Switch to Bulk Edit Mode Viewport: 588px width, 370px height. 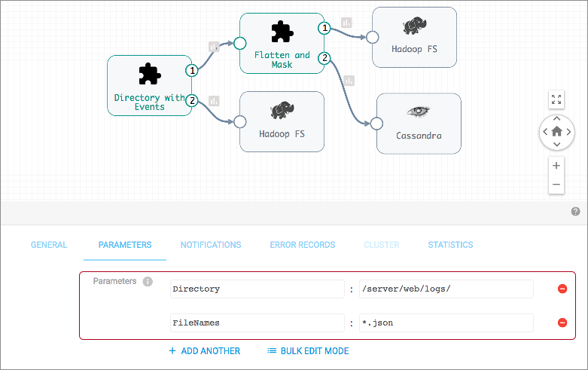click(x=308, y=351)
